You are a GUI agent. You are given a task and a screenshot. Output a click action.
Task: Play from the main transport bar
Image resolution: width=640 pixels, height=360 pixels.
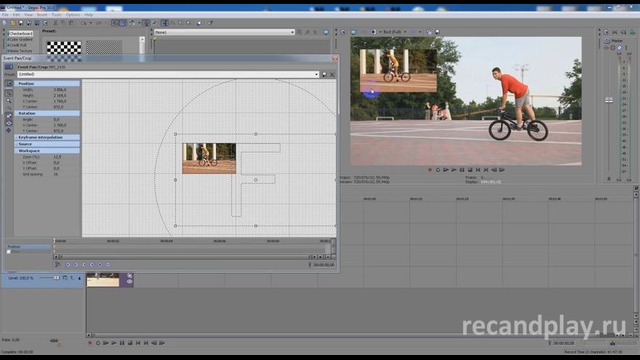pyautogui.click(x=114, y=343)
